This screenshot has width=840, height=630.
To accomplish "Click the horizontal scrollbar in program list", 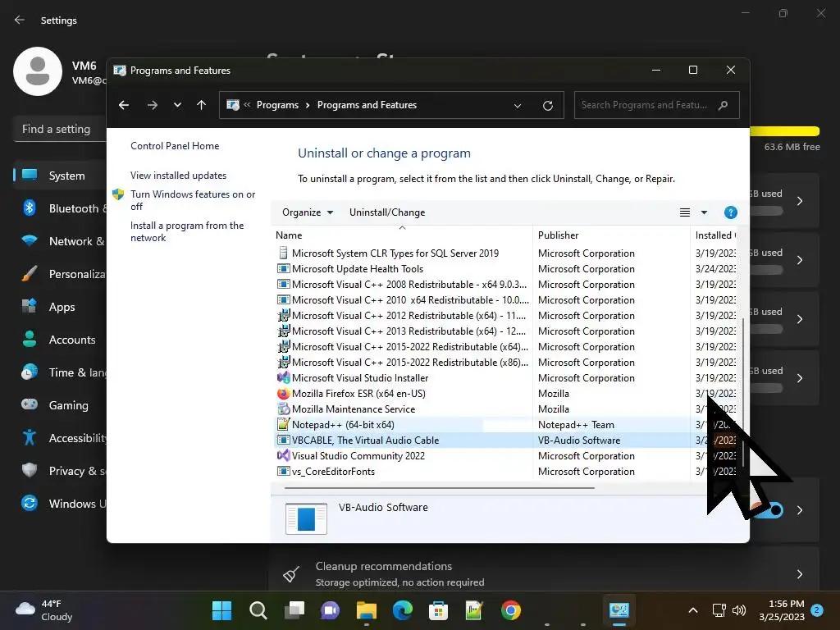I will (440, 488).
